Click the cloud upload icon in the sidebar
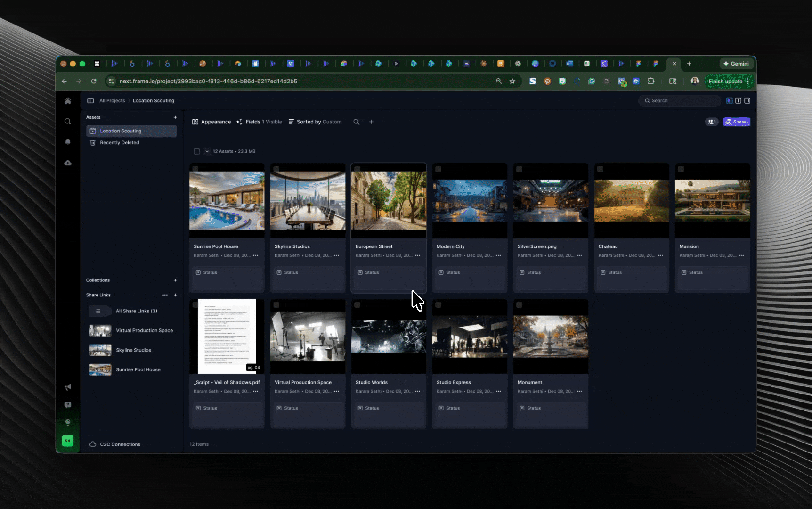Screen dimensions: 812x509 [68, 163]
